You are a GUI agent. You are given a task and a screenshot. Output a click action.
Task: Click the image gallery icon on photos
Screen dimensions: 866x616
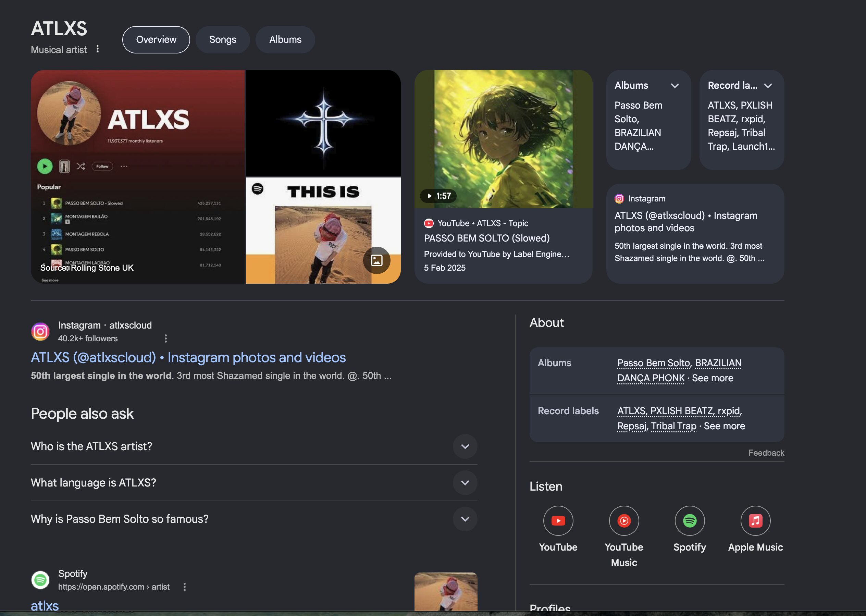376,260
